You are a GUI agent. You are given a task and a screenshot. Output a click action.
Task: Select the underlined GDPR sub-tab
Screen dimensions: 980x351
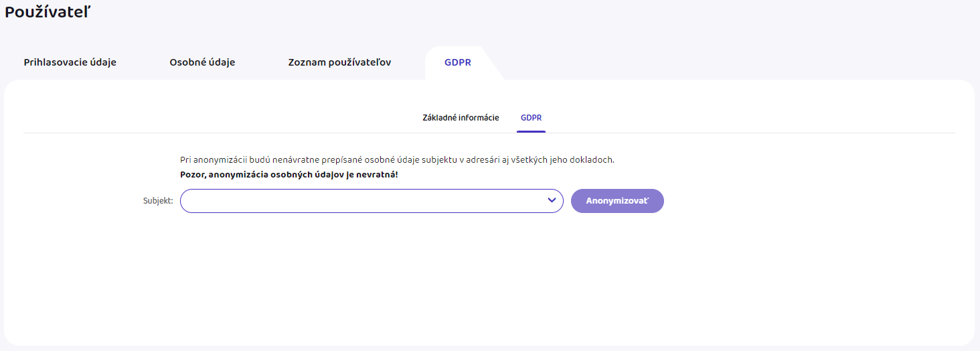pyautogui.click(x=531, y=118)
